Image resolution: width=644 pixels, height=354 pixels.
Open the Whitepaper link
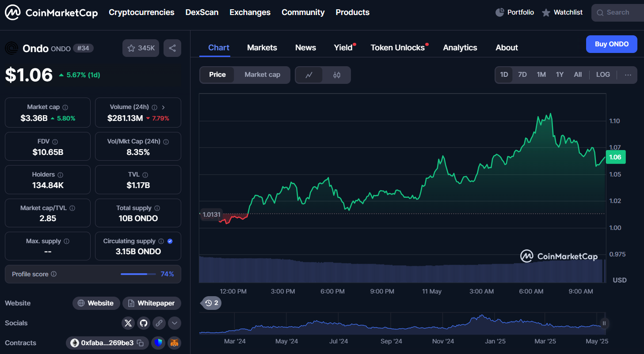pyautogui.click(x=152, y=303)
